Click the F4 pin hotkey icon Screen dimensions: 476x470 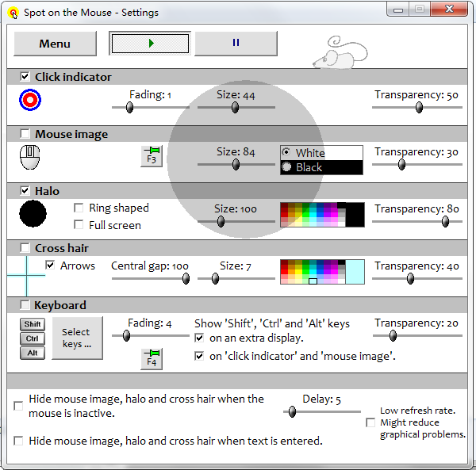coord(152,359)
